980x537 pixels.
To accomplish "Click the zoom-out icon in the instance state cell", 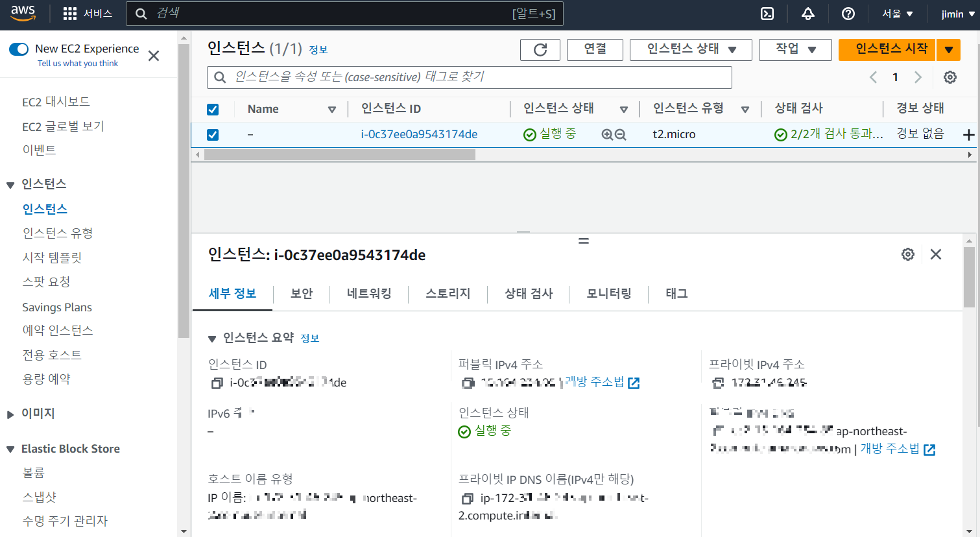I will pyautogui.click(x=621, y=135).
